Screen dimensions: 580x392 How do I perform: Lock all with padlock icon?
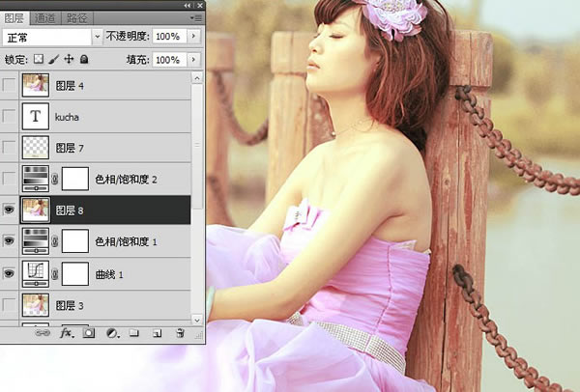(84, 59)
